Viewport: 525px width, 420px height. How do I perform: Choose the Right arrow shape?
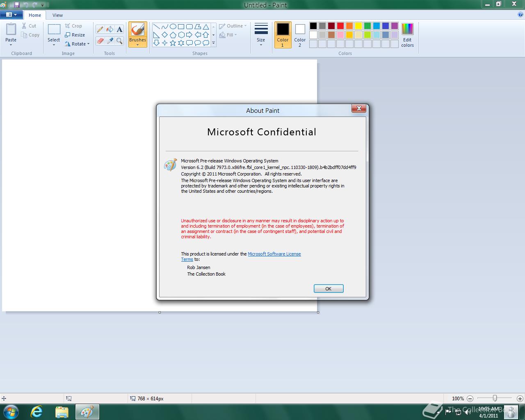click(189, 35)
